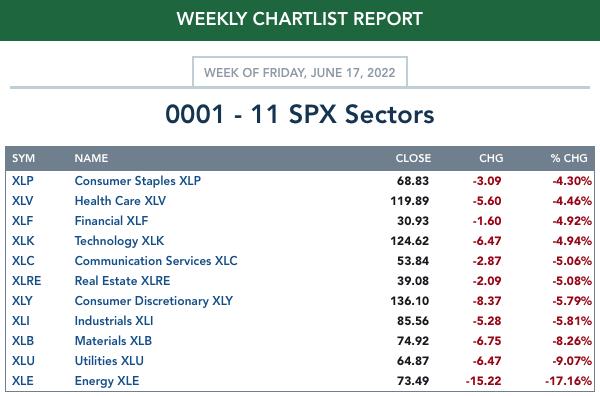
Task: Click the XLF symbol
Action: [22, 221]
